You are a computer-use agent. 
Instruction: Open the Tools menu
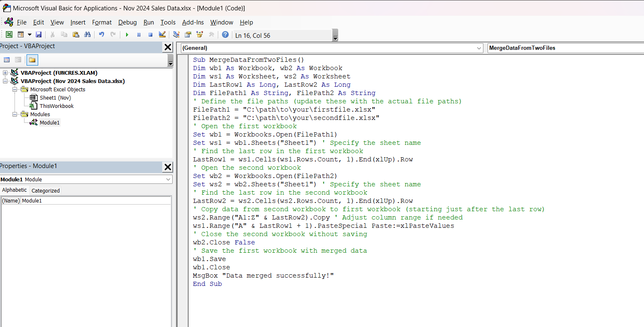coord(168,22)
